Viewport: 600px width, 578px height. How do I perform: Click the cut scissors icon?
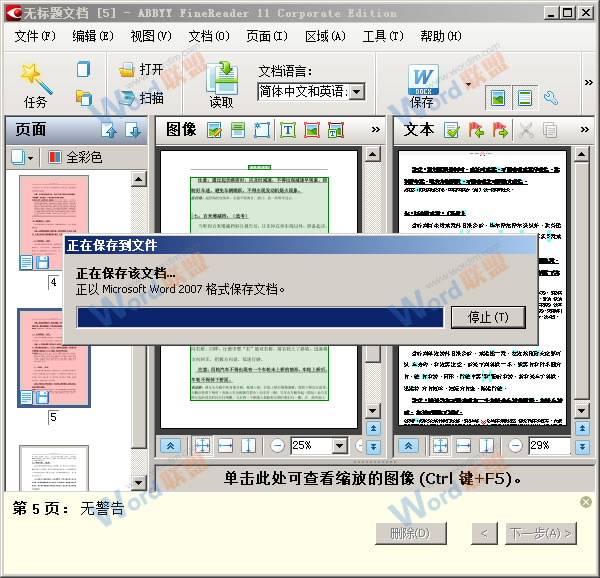(526, 130)
